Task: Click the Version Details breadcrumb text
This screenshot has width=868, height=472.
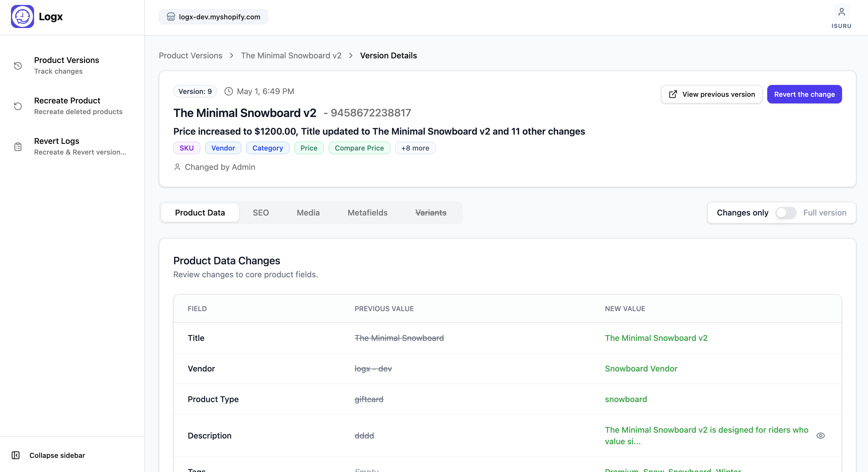Action: [x=388, y=55]
